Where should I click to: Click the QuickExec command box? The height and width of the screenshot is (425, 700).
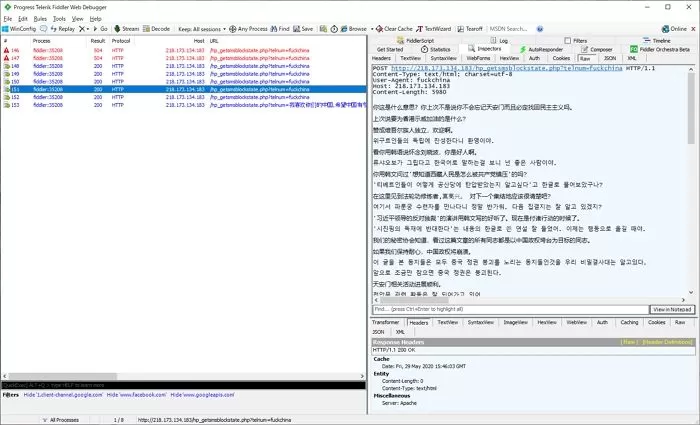click(x=183, y=385)
